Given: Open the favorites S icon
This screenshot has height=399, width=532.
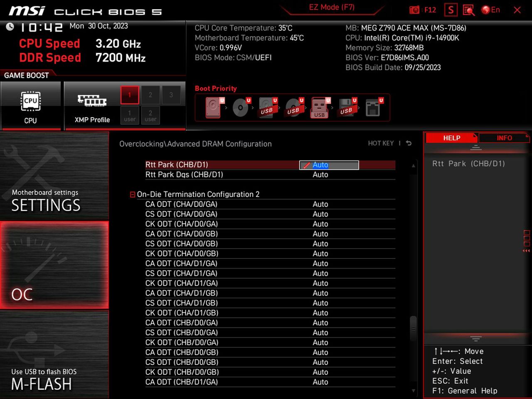Looking at the screenshot, I should pos(451,10).
